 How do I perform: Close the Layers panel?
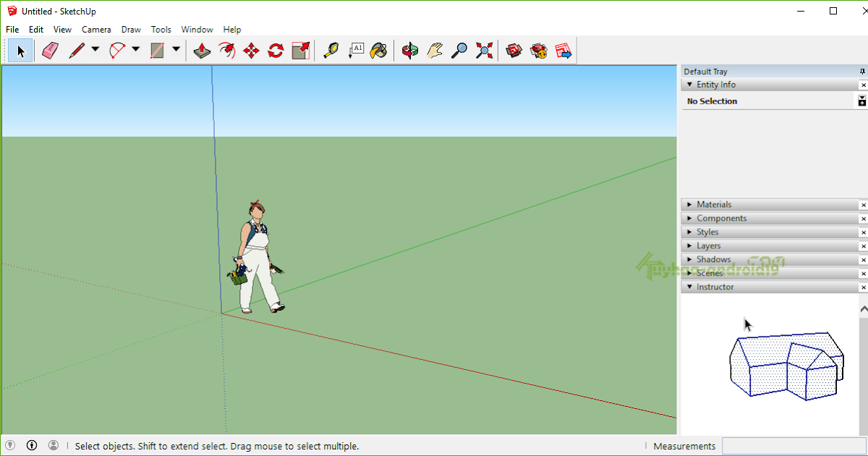(x=863, y=246)
